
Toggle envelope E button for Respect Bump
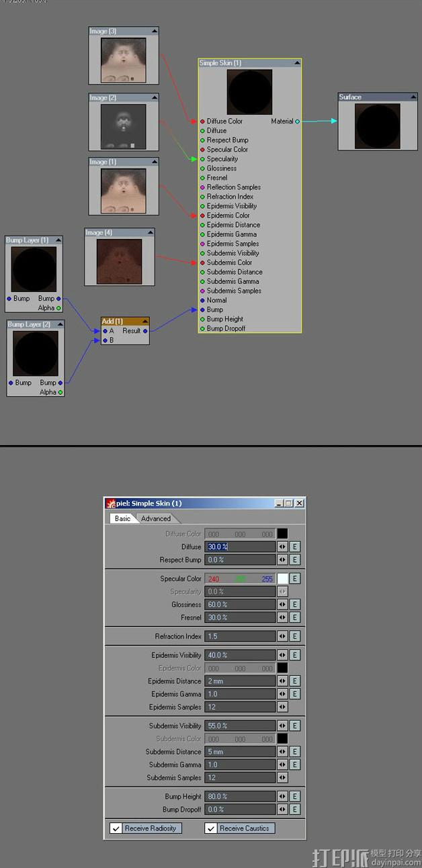point(294,560)
